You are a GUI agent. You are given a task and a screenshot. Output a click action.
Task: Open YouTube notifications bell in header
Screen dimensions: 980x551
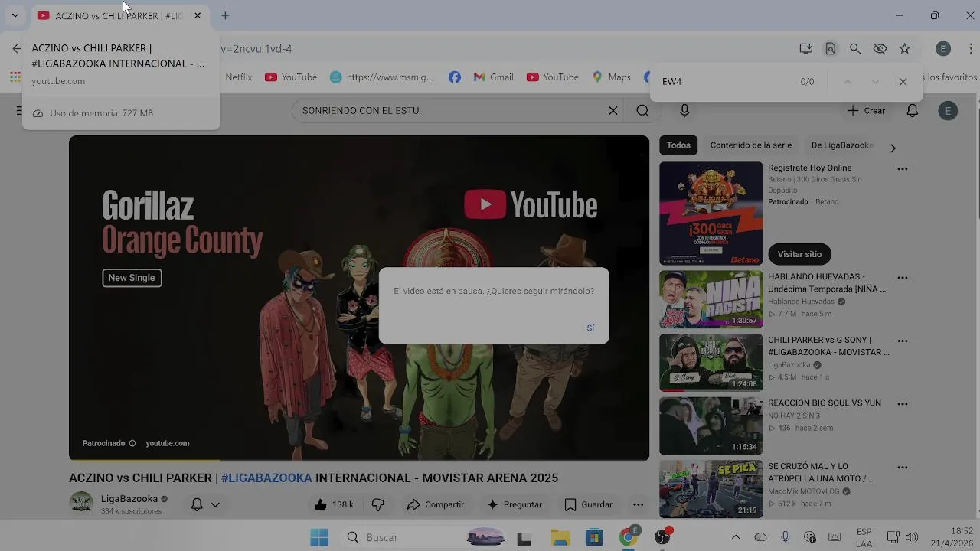(x=913, y=110)
